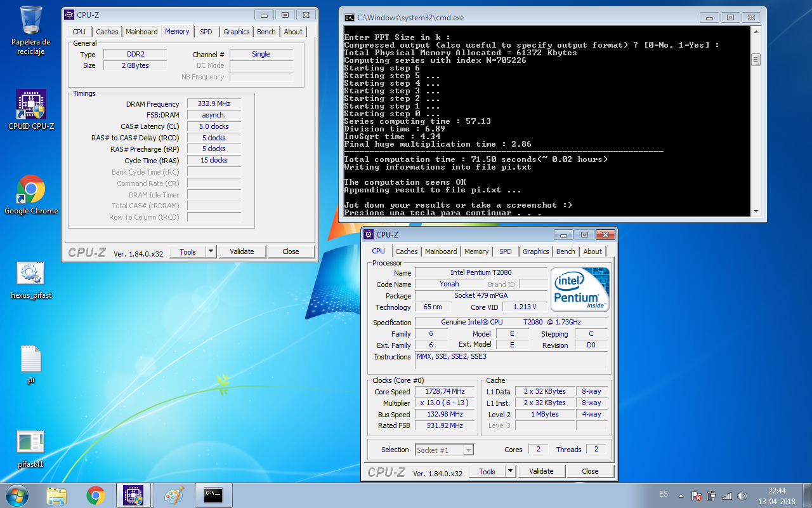Viewport: 812px width, 508px height.
Task: Open the Windows Start menu
Action: (x=16, y=495)
